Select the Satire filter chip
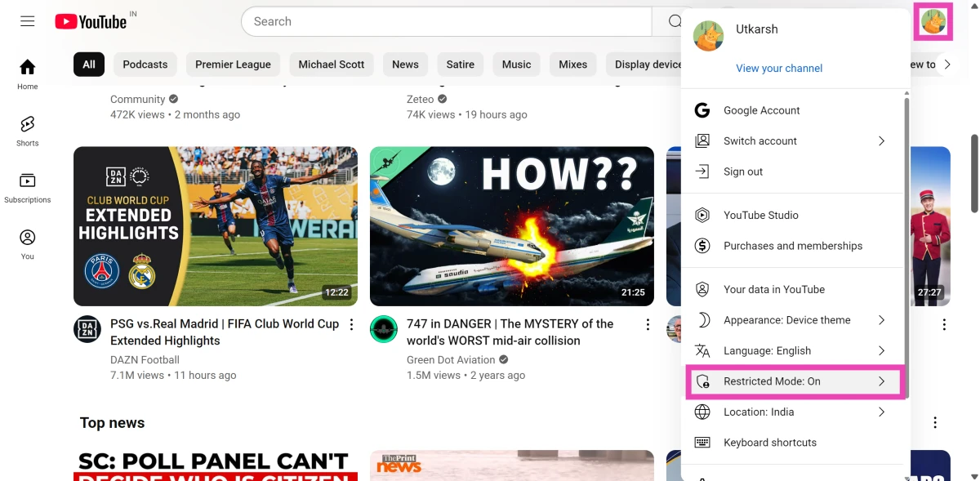Screen dimensions: 980x481 461,65
